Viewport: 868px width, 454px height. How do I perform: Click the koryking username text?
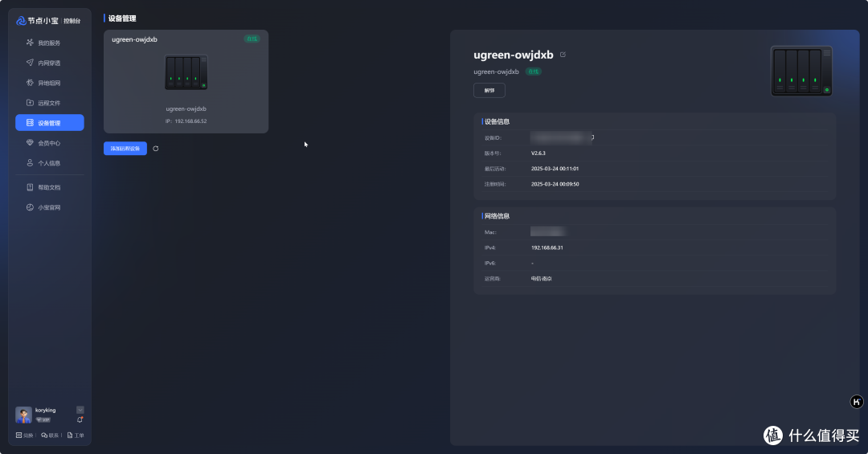click(x=45, y=411)
